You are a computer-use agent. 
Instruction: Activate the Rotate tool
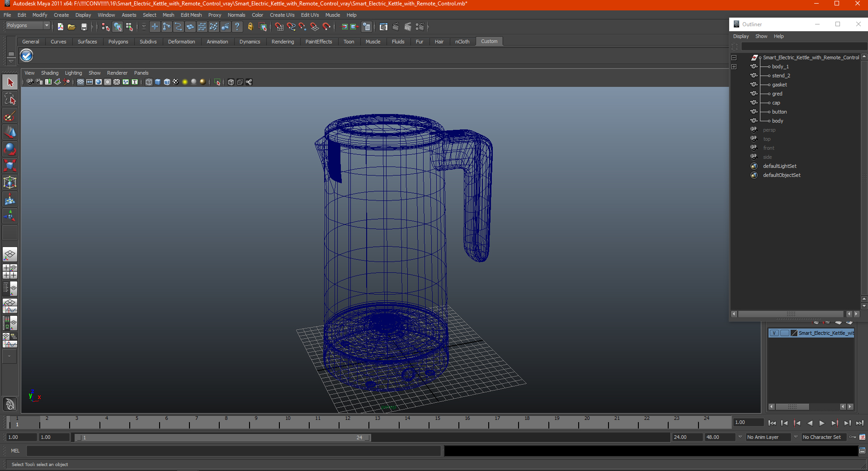click(x=10, y=149)
